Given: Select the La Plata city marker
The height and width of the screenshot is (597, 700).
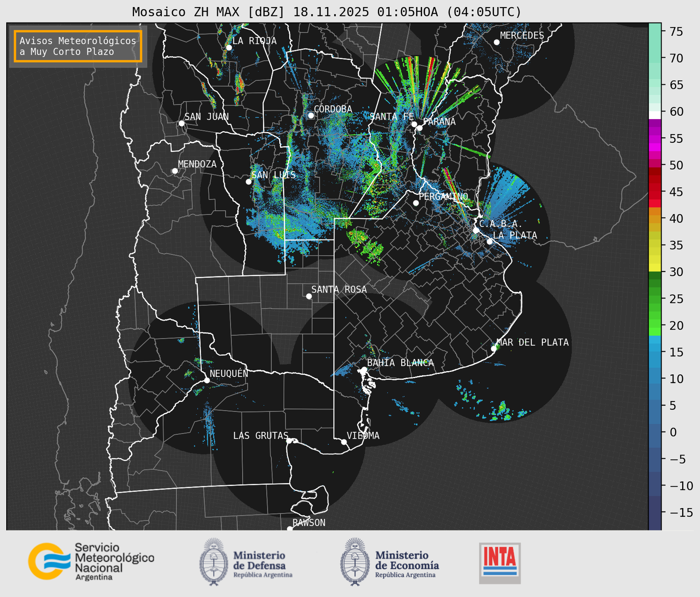Looking at the screenshot, I should [490, 242].
